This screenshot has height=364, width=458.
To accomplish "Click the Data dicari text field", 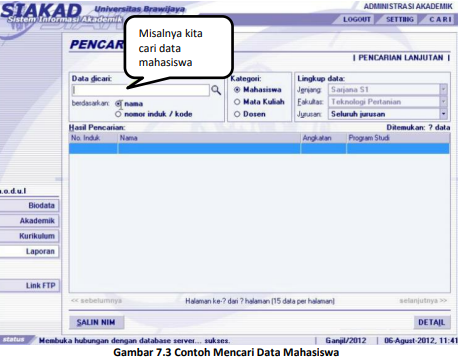I will tap(141, 90).
